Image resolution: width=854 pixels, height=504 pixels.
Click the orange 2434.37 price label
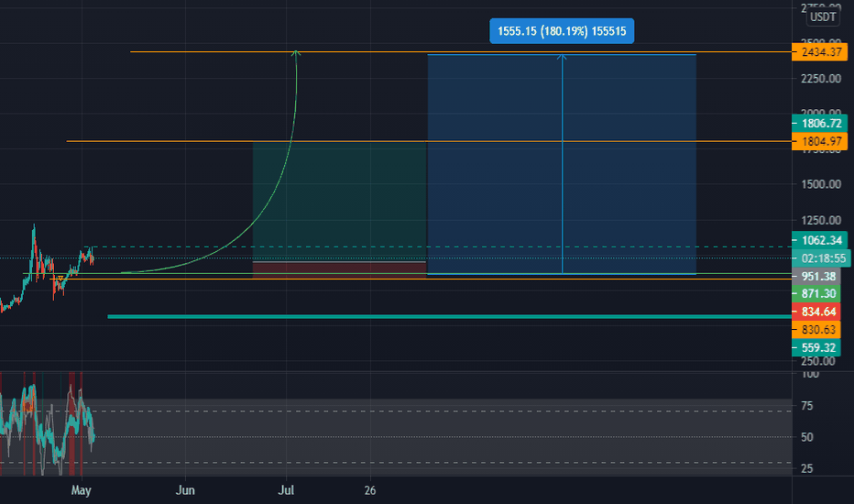click(x=820, y=52)
